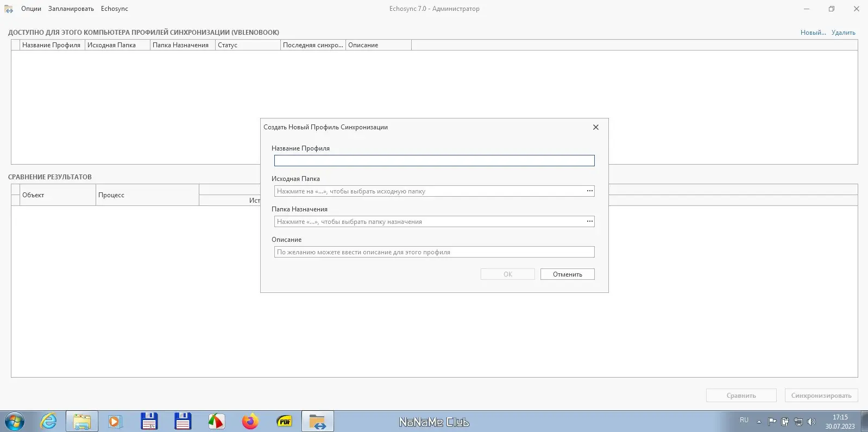
Task: Click the Отменить button
Action: pyautogui.click(x=568, y=274)
